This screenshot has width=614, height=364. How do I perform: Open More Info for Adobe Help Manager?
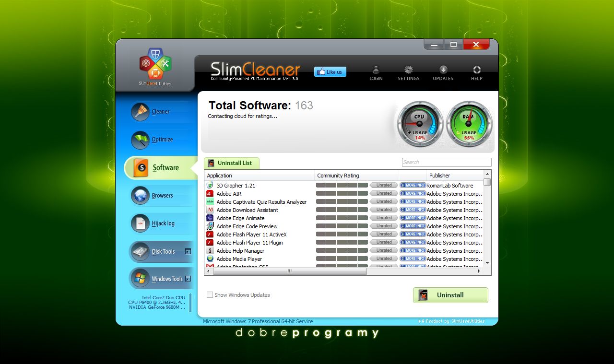413,250
